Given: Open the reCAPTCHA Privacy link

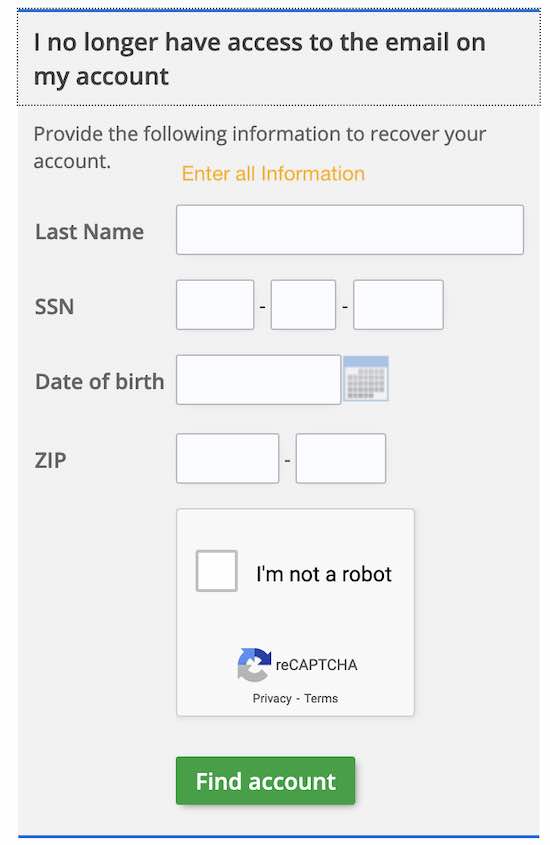Looking at the screenshot, I should pos(272,698).
